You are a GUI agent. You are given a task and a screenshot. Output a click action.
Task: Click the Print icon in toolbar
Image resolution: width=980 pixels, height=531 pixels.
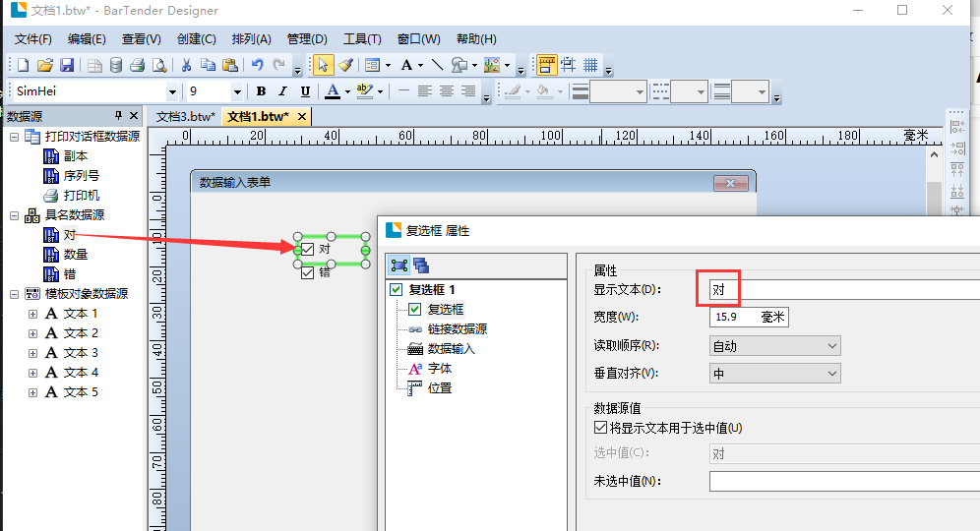138,66
